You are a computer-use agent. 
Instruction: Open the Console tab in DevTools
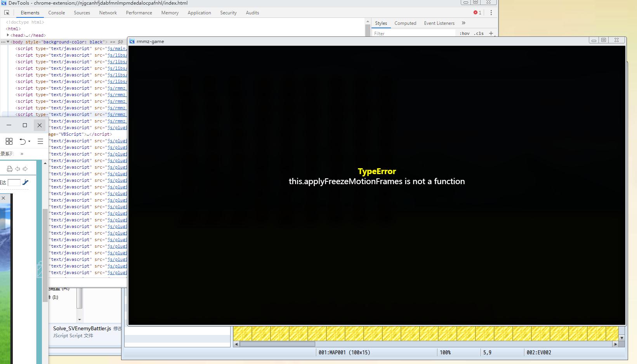[x=57, y=13]
